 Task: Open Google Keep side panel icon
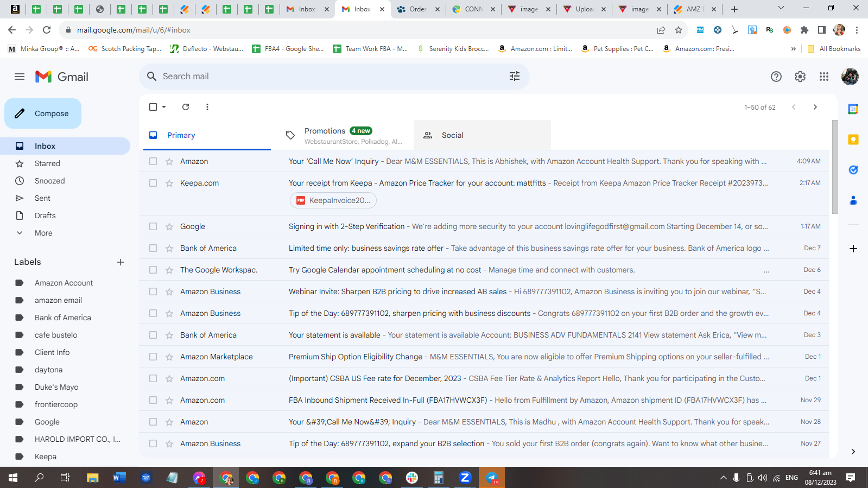853,140
